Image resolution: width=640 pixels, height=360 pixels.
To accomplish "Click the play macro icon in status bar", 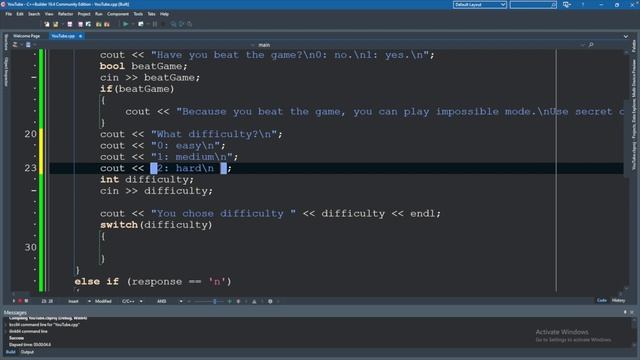I will tap(13, 301).
